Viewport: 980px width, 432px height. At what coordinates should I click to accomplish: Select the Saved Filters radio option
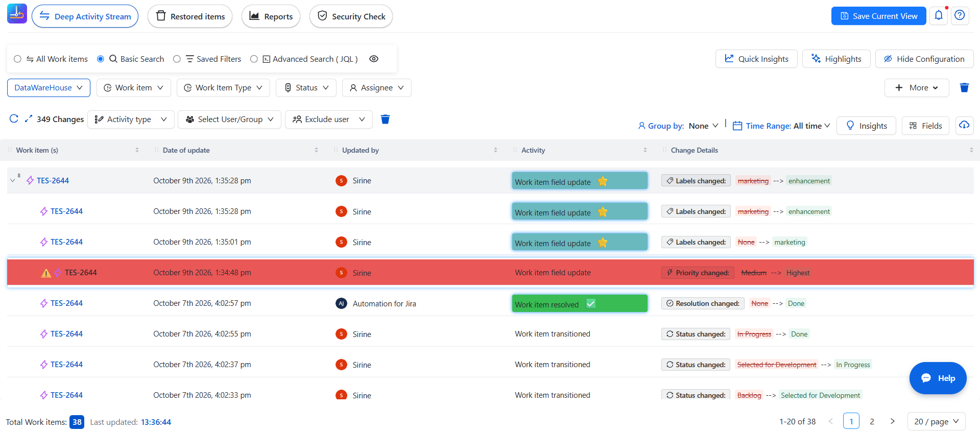[x=177, y=59]
